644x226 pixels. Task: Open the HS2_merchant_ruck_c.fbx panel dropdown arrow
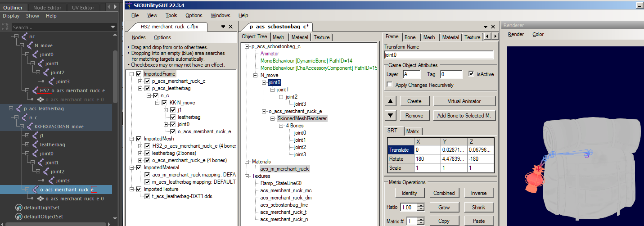coord(223,27)
